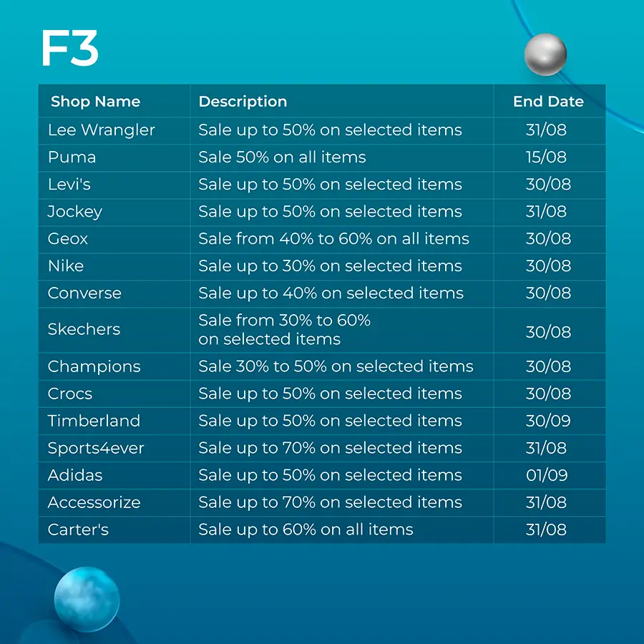Click the blue marble sphere

(87, 599)
